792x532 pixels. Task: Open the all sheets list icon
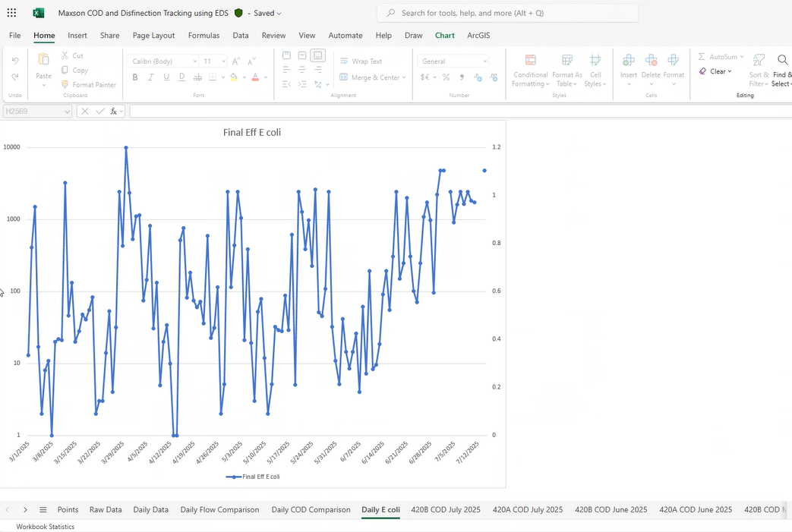pos(43,510)
